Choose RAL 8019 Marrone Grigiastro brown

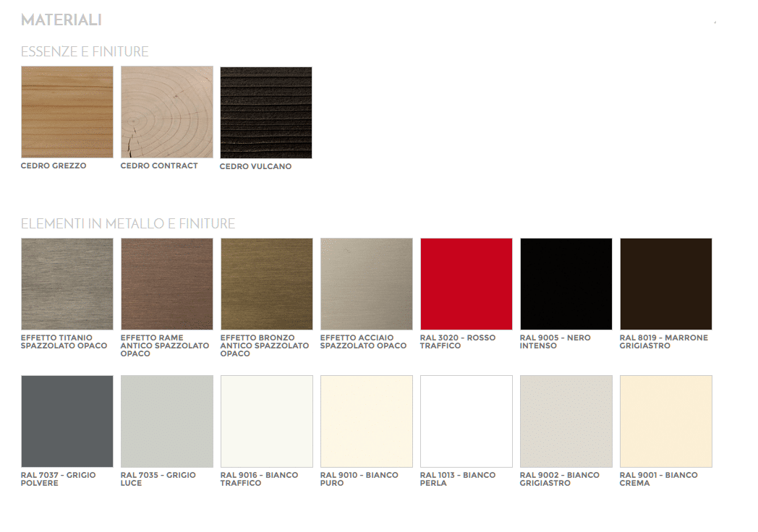click(x=666, y=284)
